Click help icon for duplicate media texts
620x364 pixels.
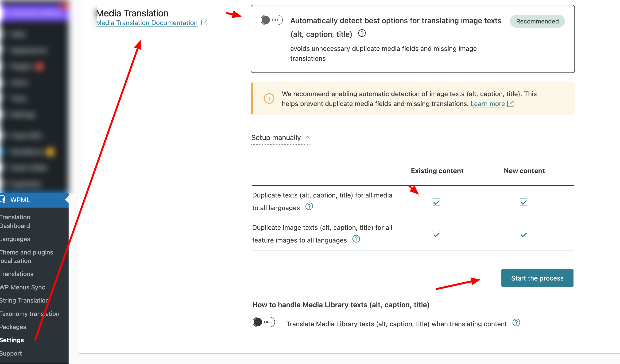pyautogui.click(x=309, y=207)
